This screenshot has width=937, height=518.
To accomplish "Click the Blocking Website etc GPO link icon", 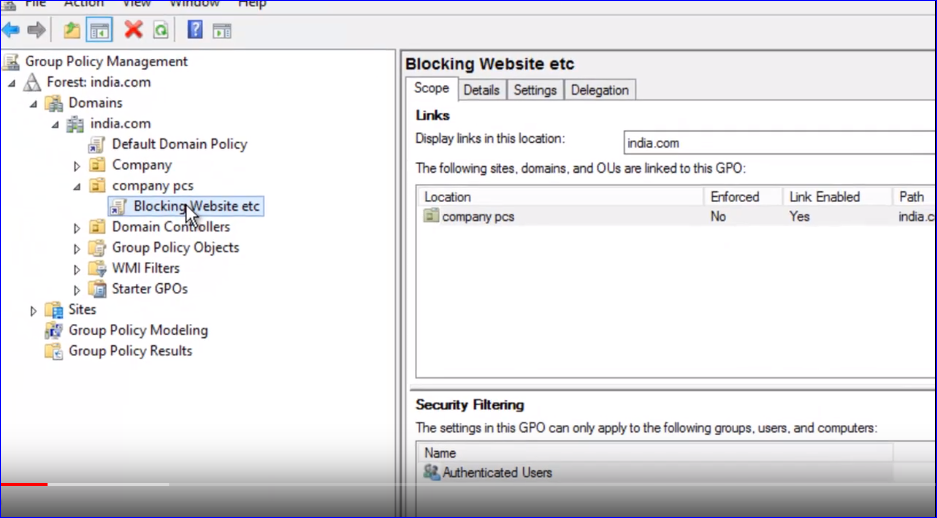I will click(118, 207).
